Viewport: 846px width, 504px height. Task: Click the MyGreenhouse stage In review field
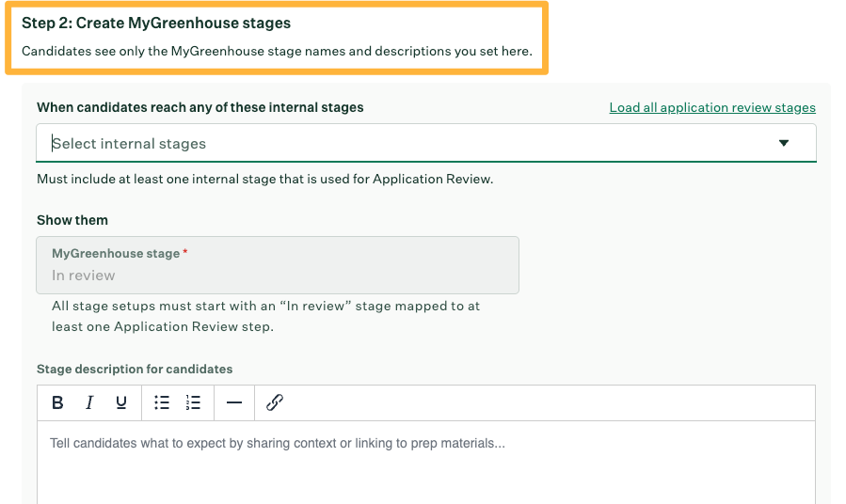pyautogui.click(x=278, y=265)
